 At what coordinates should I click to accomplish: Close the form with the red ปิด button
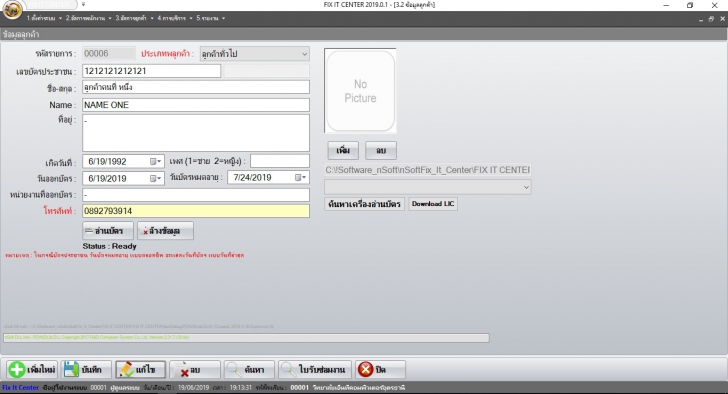tap(380, 369)
